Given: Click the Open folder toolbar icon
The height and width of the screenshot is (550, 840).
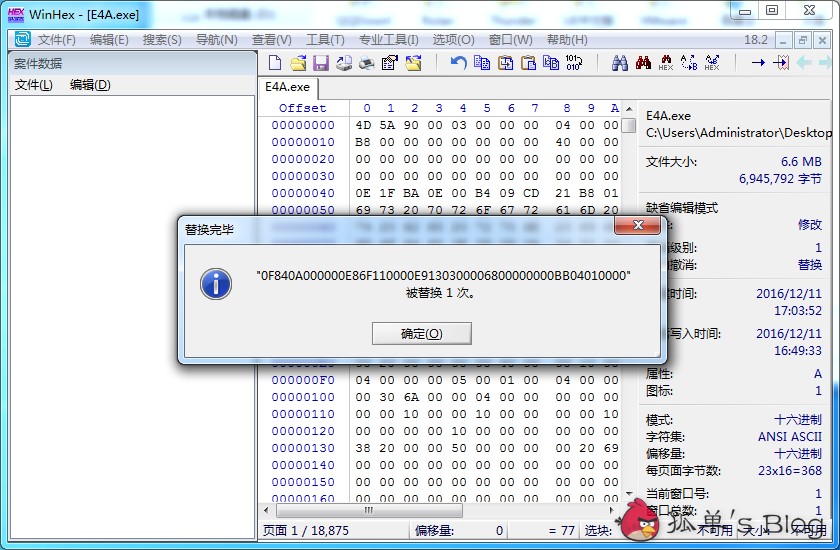Looking at the screenshot, I should coord(413,63).
